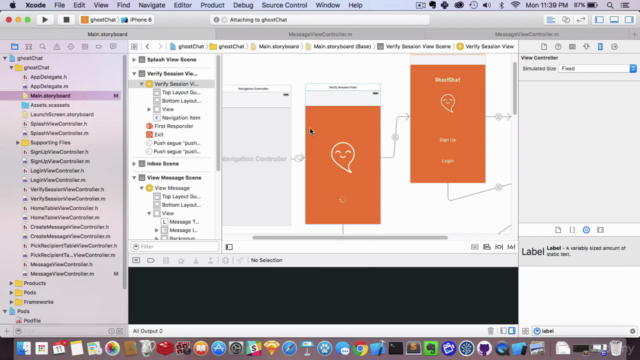The height and width of the screenshot is (360, 640).
Task: Open the Report navigator
Action: 113,47
